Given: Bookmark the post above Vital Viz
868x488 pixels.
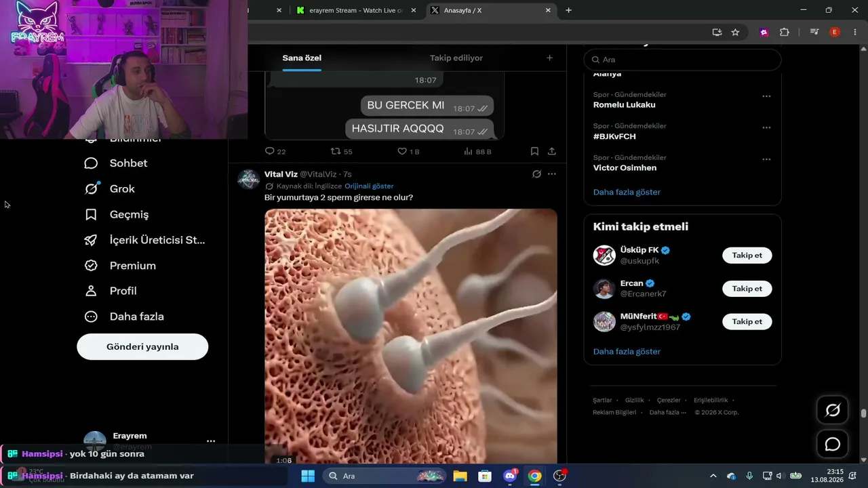Looking at the screenshot, I should coord(534,152).
